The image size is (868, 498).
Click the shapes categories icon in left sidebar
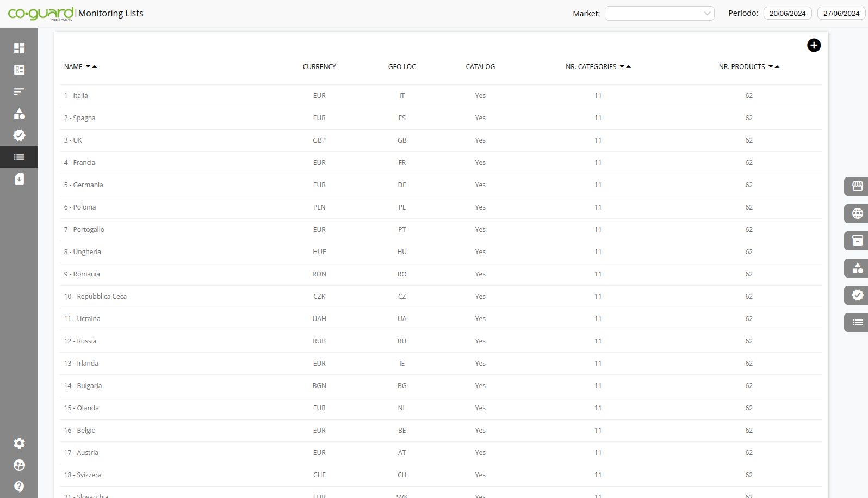click(19, 113)
